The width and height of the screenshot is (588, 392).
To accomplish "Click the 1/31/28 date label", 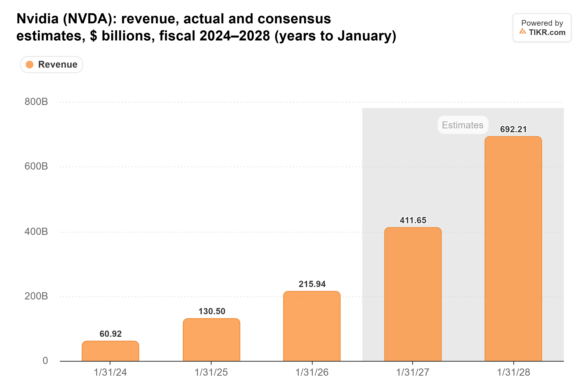I will pyautogui.click(x=514, y=372).
